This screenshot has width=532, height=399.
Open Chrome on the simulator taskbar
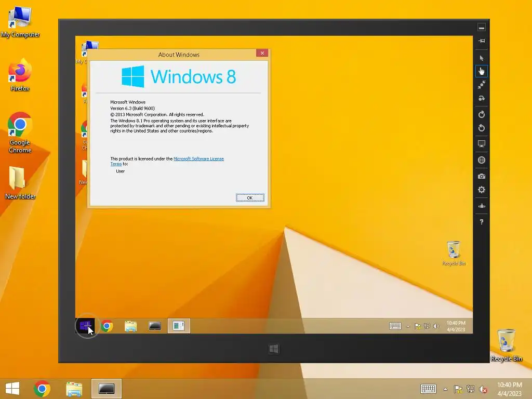click(x=107, y=326)
